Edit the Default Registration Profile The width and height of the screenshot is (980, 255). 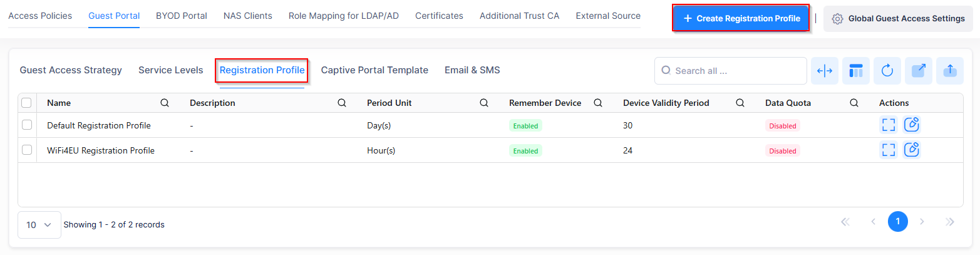tap(912, 125)
